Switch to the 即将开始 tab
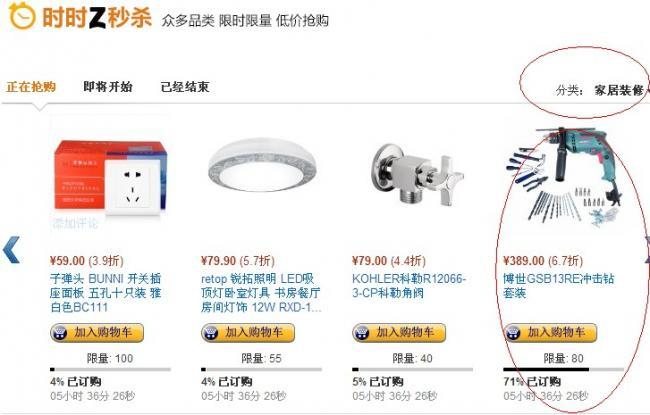This screenshot has height=415, width=650. pyautogui.click(x=108, y=87)
